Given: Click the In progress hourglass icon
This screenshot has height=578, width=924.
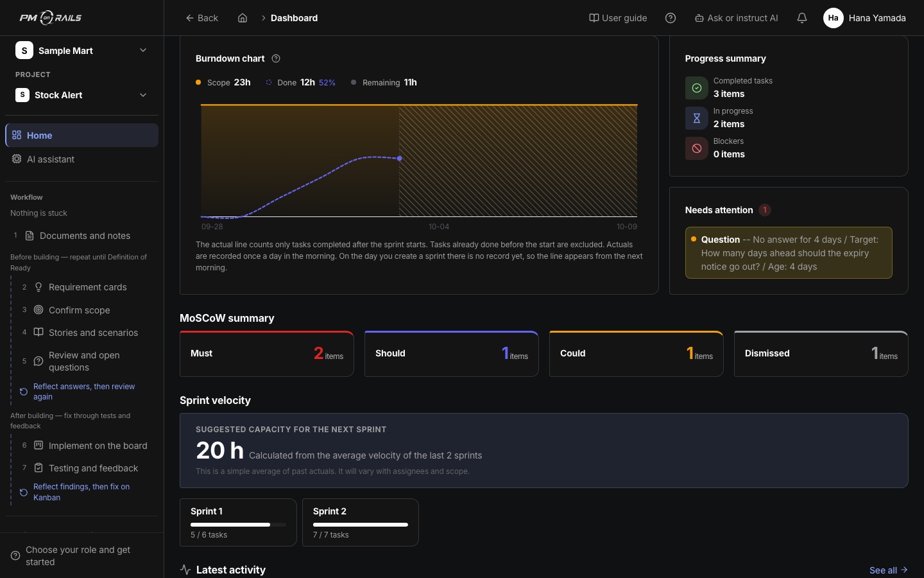Looking at the screenshot, I should pos(697,118).
